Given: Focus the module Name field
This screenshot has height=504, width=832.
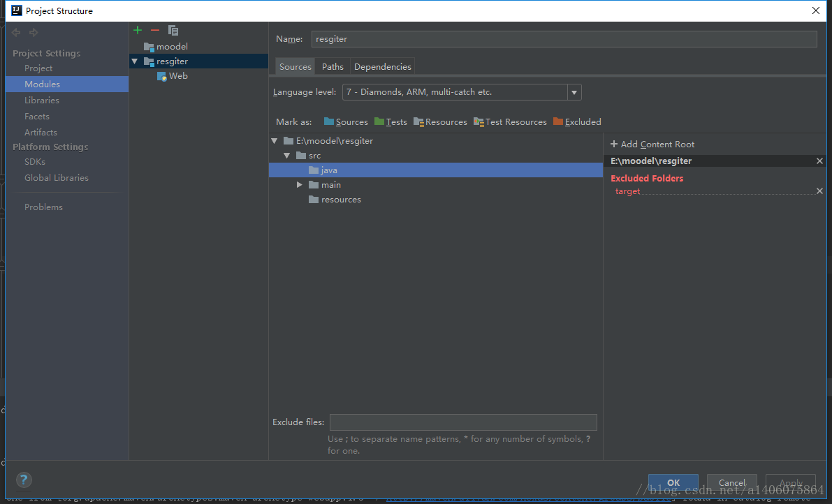Looking at the screenshot, I should coord(564,39).
